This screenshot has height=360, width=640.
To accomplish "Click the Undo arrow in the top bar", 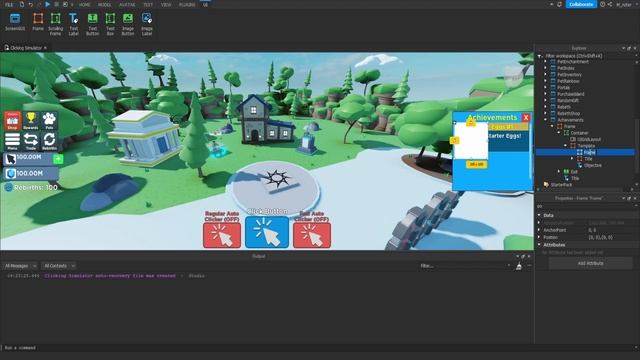I will pos(31,4).
